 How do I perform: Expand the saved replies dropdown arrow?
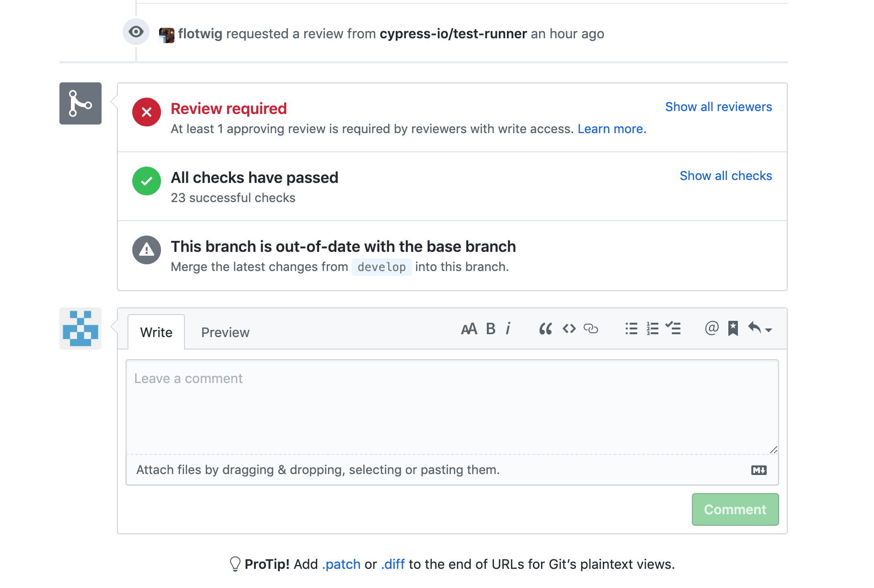pos(768,331)
